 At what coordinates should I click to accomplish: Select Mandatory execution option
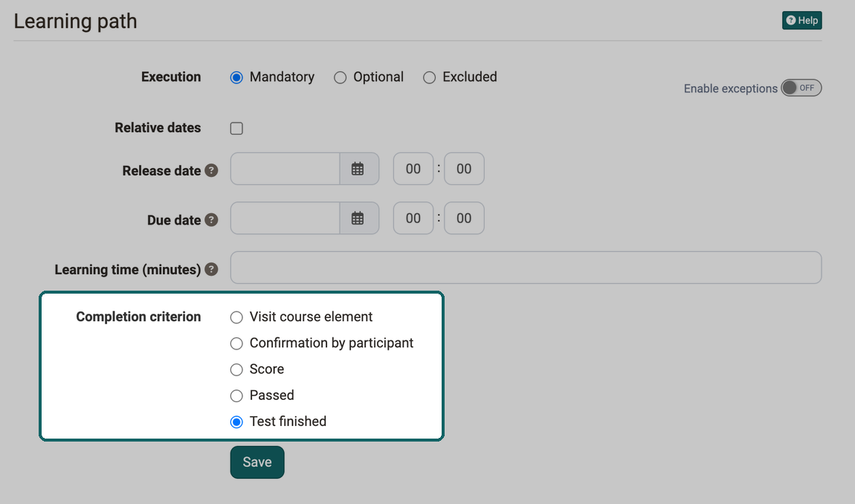236,77
